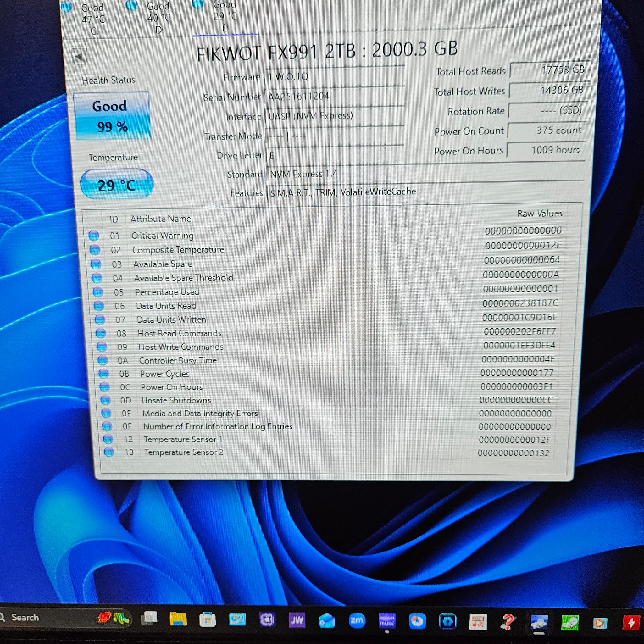The height and width of the screenshot is (644, 644).
Task: Click the Features field with TRIM
Action: click(x=425, y=191)
